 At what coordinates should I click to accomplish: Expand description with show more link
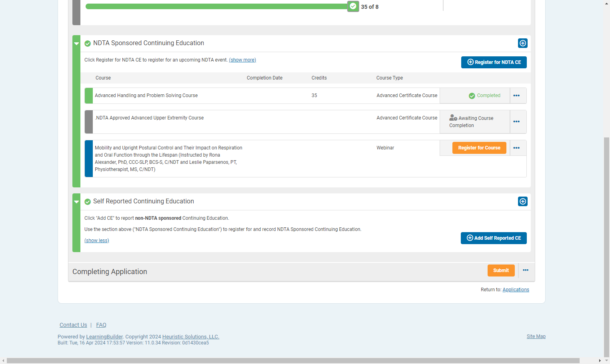tap(242, 60)
